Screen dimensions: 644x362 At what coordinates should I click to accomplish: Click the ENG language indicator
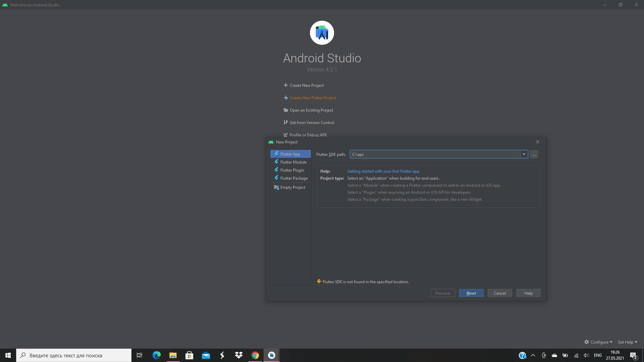pos(598,355)
